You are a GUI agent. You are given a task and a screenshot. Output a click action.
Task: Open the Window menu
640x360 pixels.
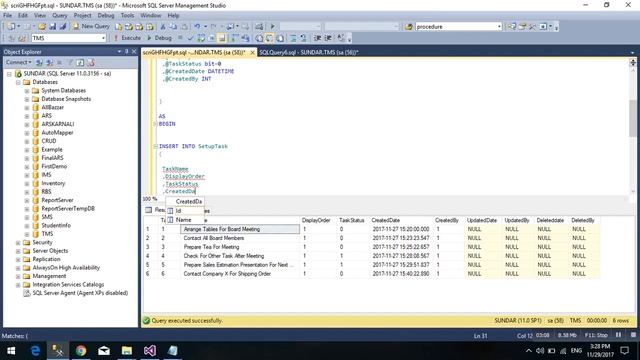pyautogui.click(x=150, y=16)
